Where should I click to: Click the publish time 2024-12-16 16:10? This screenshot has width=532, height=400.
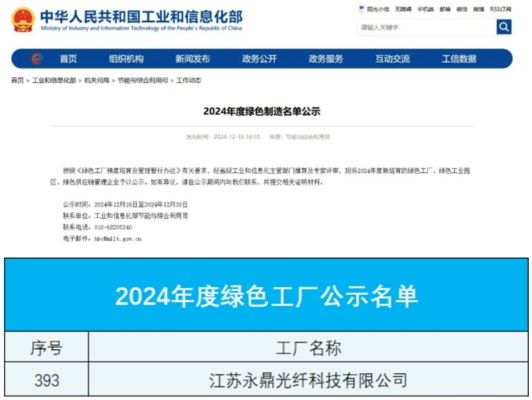pyautogui.click(x=237, y=137)
